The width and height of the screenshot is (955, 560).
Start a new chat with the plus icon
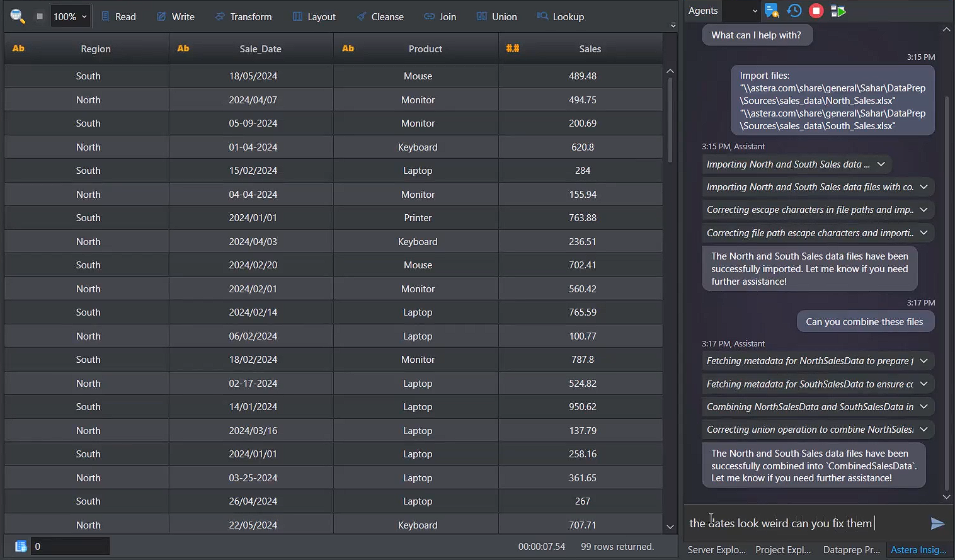coord(771,11)
